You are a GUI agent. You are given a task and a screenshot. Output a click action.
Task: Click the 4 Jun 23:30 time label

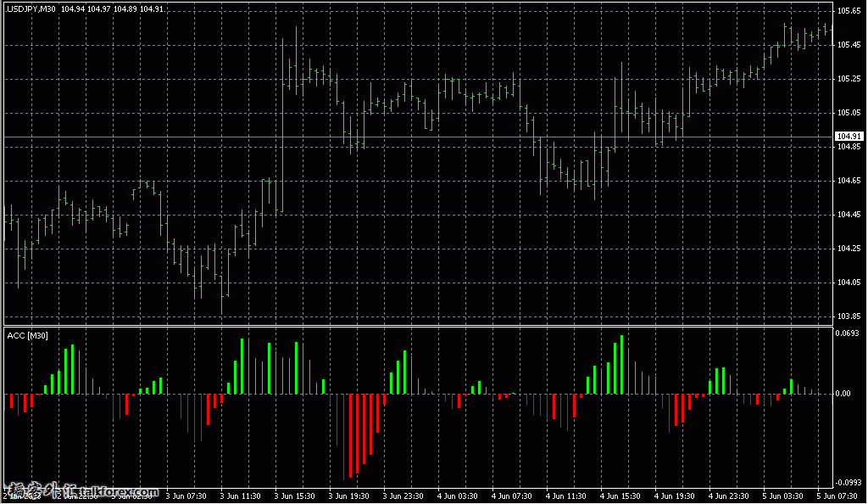click(728, 496)
